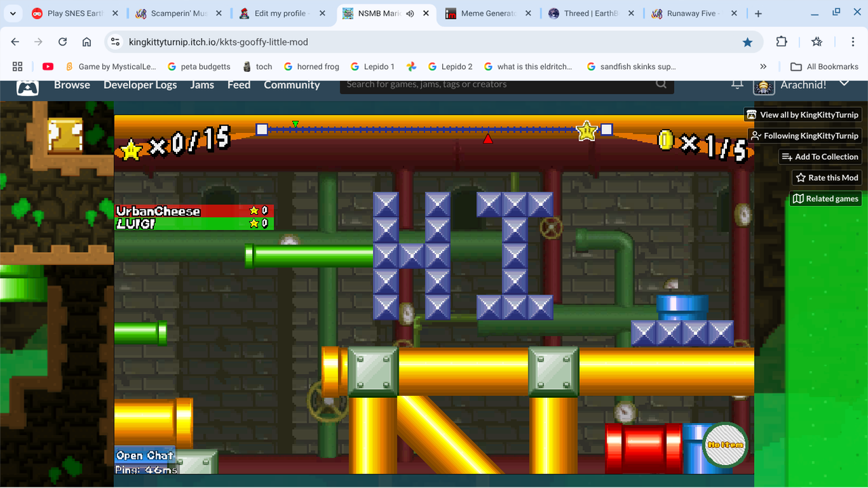Image resolution: width=868 pixels, height=488 pixels.
Task: Open the colorful pinwheel bookmark icon
Action: pyautogui.click(x=411, y=66)
